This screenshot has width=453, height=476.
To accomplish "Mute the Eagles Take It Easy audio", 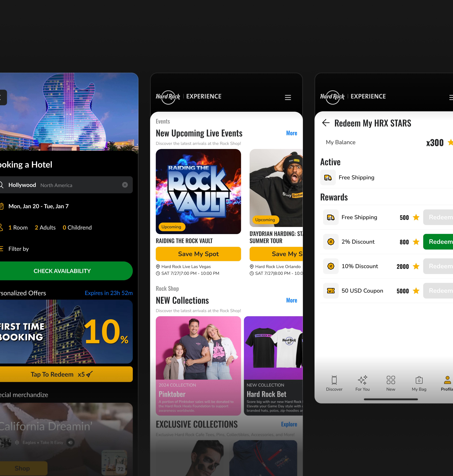I will 70,442.
